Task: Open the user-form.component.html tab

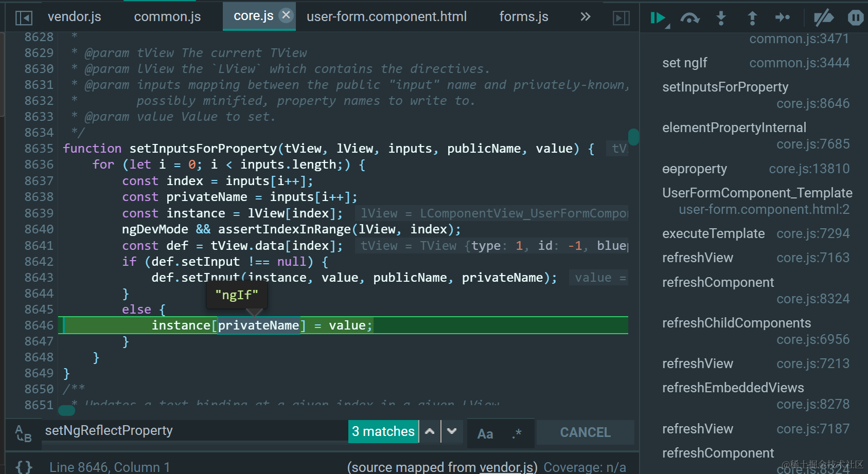Action: click(386, 16)
